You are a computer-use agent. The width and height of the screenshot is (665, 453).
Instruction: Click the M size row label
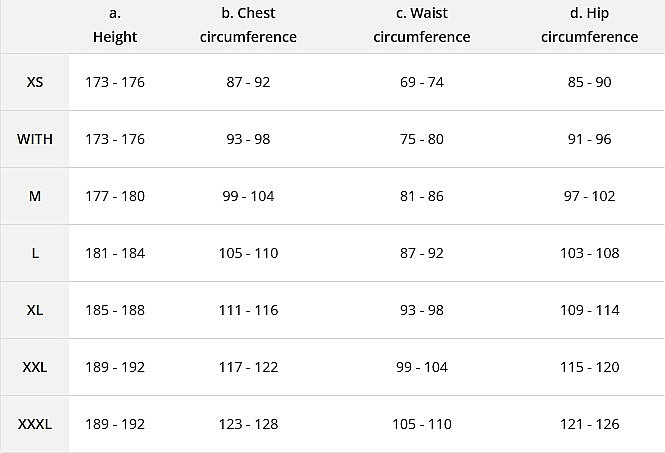click(x=35, y=196)
